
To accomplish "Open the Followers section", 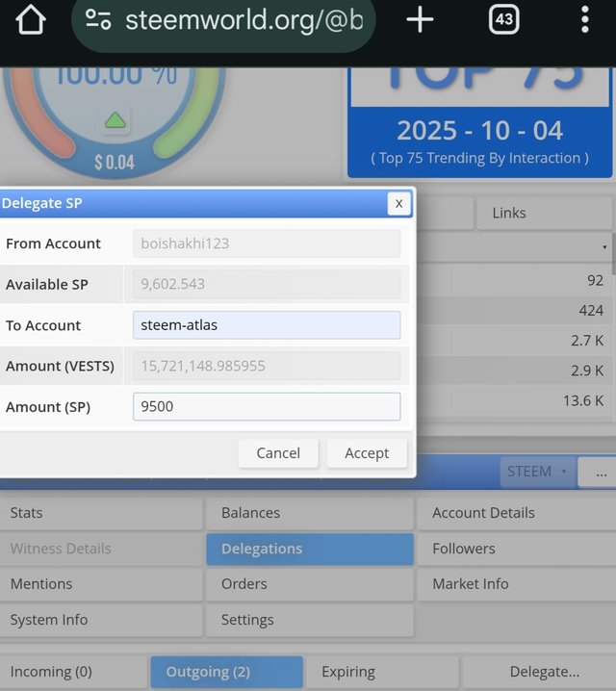I will pos(517,549).
